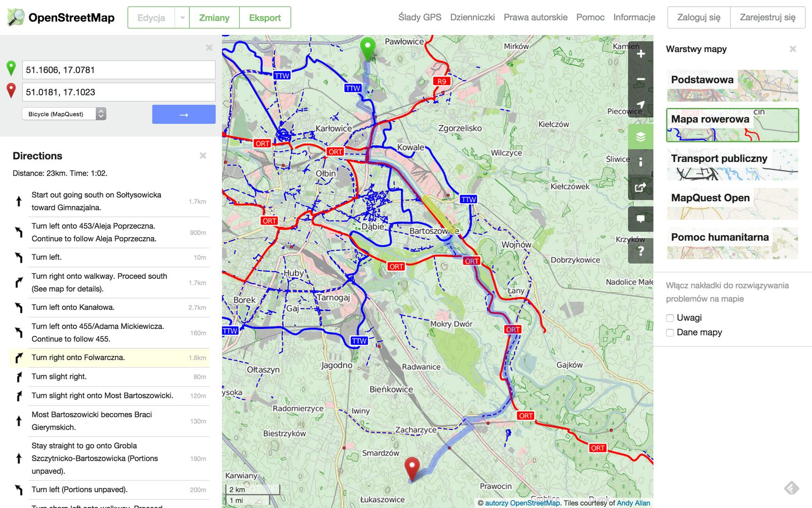
Task: Zoom out with the minus map control
Action: (641, 79)
